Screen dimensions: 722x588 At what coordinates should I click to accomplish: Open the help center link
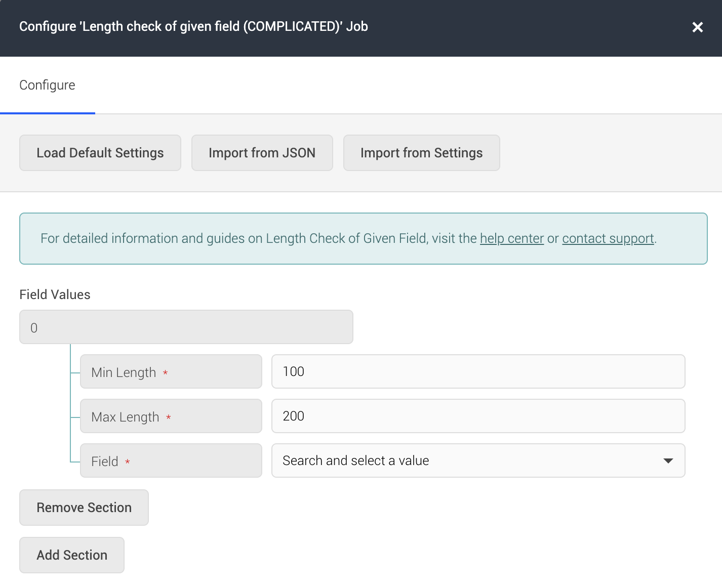(511, 238)
